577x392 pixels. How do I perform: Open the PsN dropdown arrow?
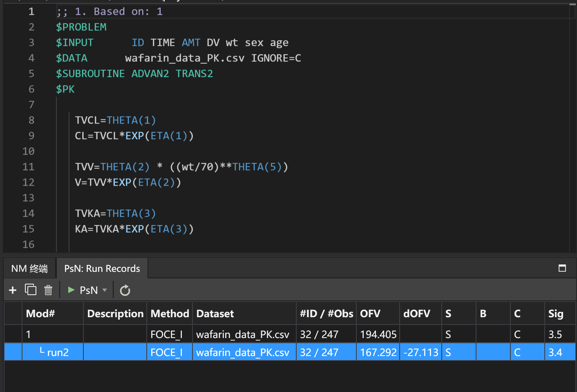click(x=105, y=290)
